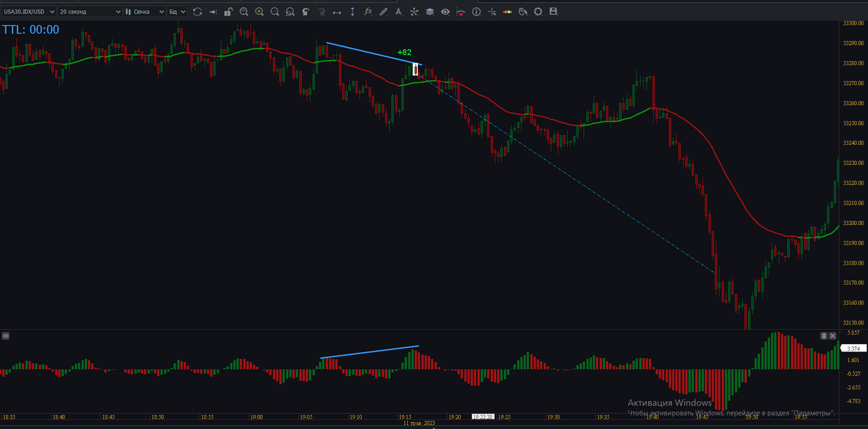The height and width of the screenshot is (429, 868).
Task: Click the +82 trade label on chart
Action: (x=404, y=52)
